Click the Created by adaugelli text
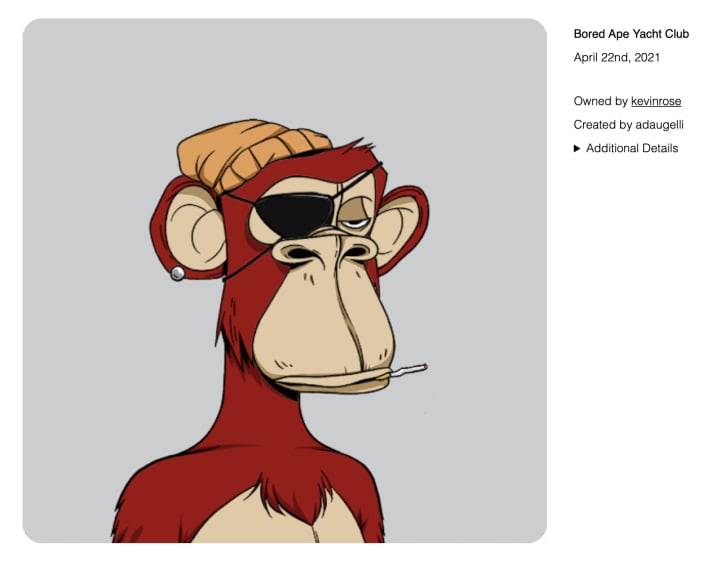The width and height of the screenshot is (720, 565). pyautogui.click(x=628, y=125)
